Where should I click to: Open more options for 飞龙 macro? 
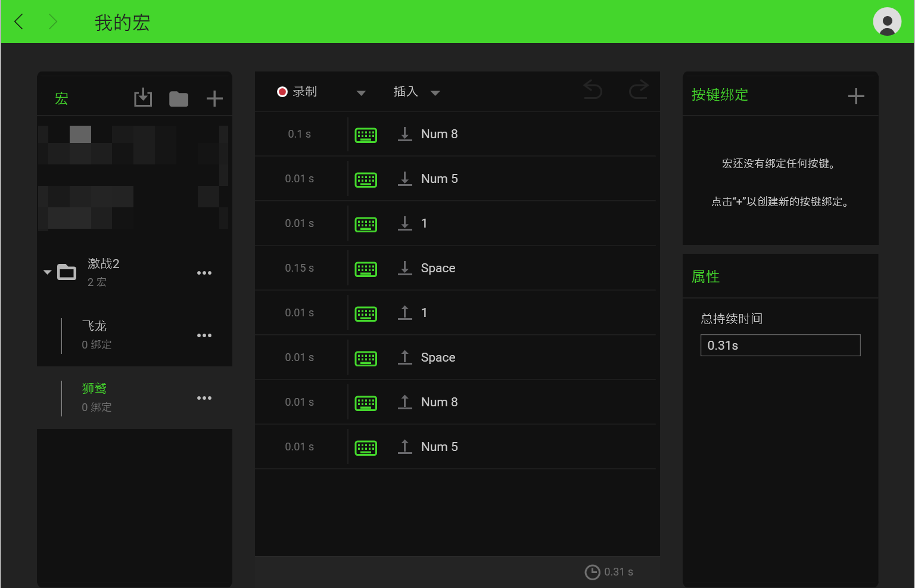tap(204, 335)
